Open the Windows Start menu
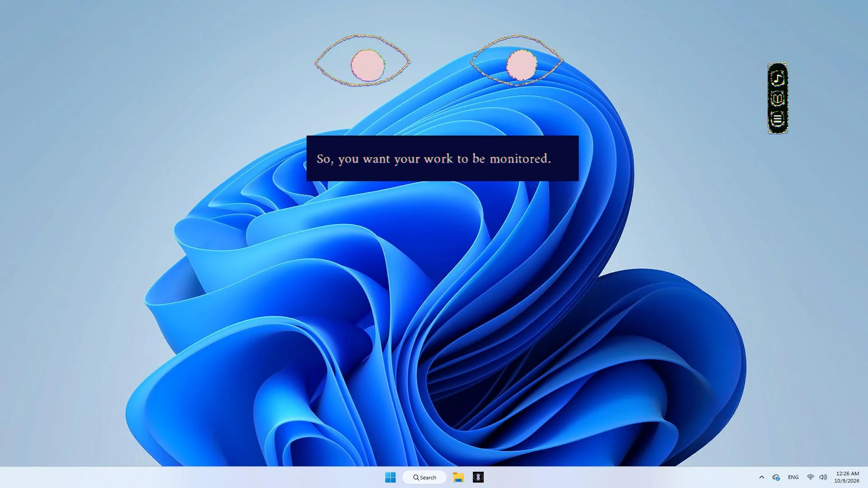Viewport: 868px width, 488px height. coord(390,477)
